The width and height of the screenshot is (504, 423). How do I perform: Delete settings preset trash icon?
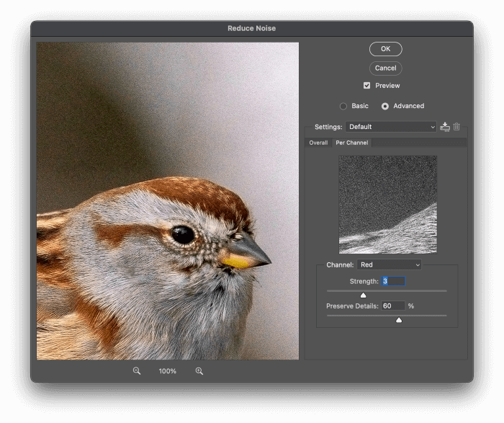456,127
